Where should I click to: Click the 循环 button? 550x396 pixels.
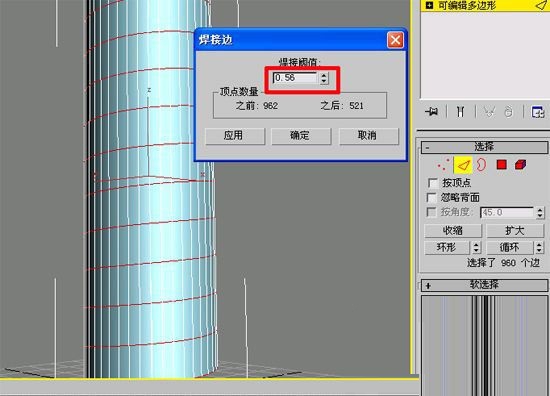(509, 248)
